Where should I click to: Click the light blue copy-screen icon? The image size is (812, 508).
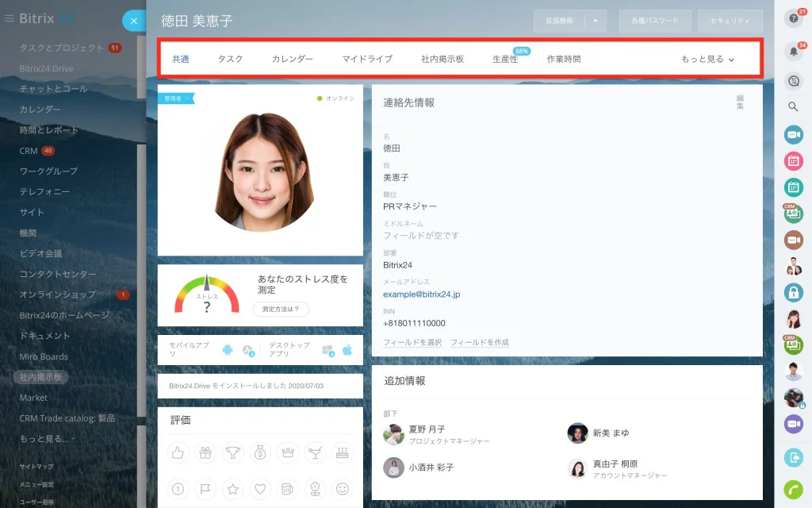click(x=793, y=458)
